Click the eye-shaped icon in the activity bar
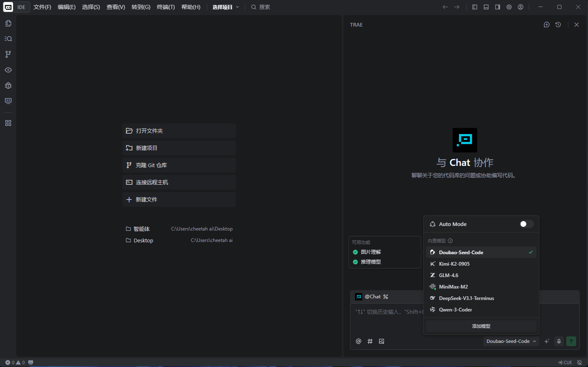 point(8,70)
